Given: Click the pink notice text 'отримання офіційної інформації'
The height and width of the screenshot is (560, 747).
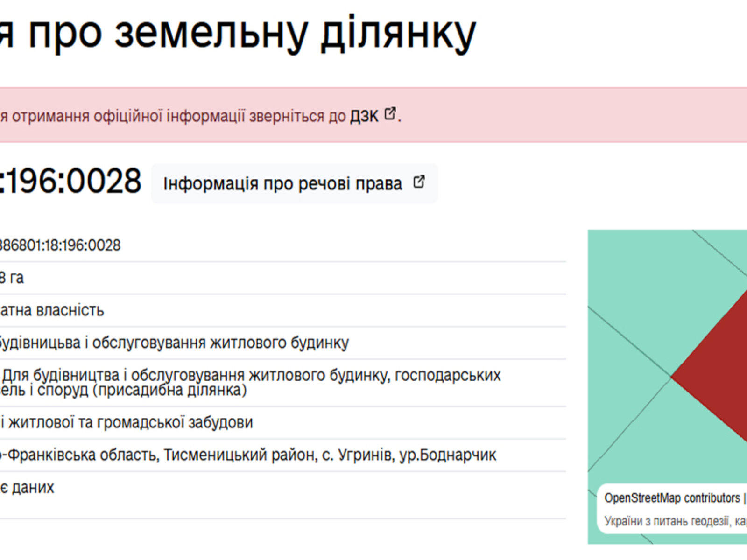Looking at the screenshot, I should 128,116.
